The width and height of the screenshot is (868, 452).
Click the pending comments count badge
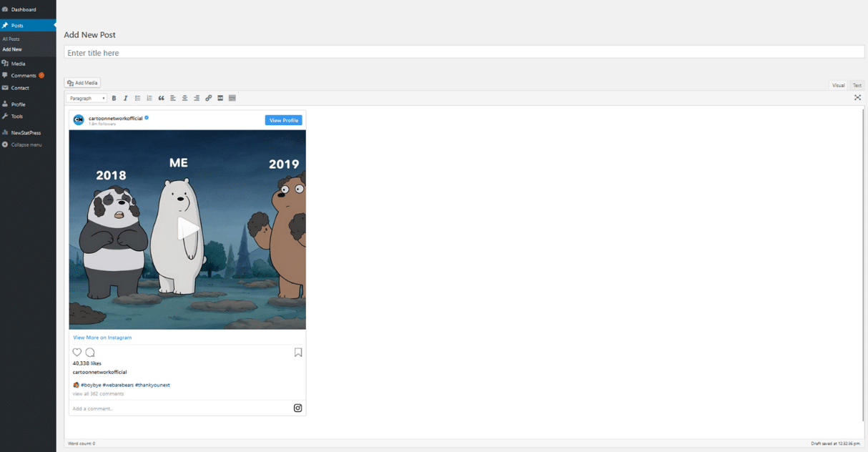[x=41, y=75]
